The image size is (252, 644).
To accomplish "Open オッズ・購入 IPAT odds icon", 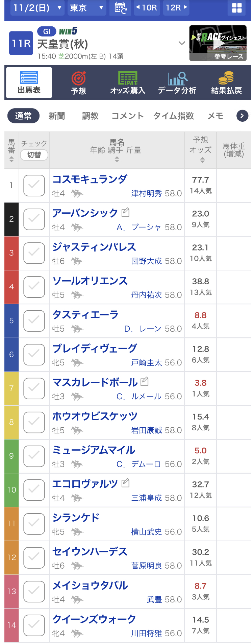I will coord(128,78).
